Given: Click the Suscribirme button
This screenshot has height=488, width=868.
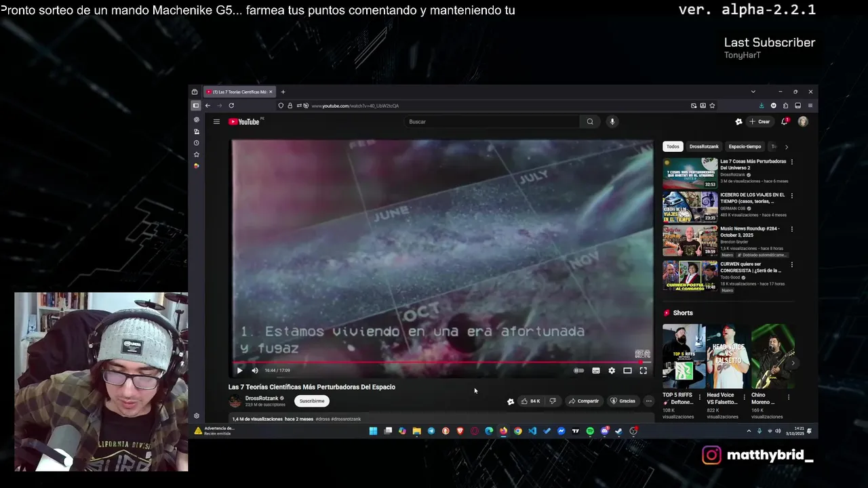Looking at the screenshot, I should click(312, 401).
